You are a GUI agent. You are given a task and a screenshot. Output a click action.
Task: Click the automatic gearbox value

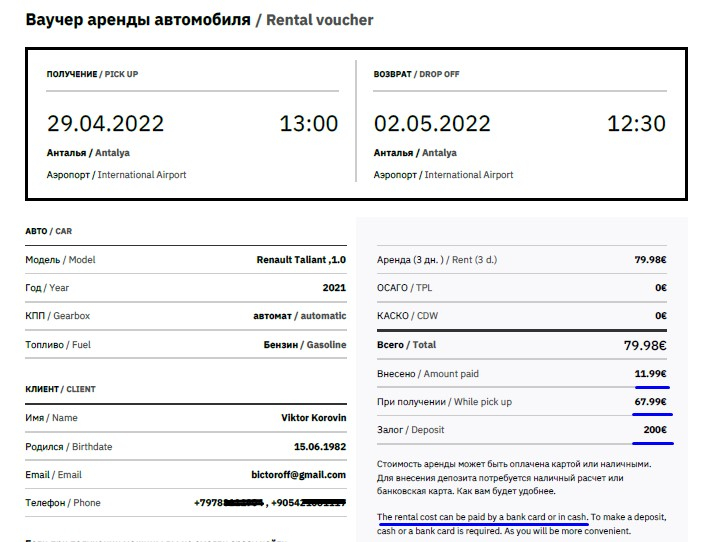pos(300,316)
